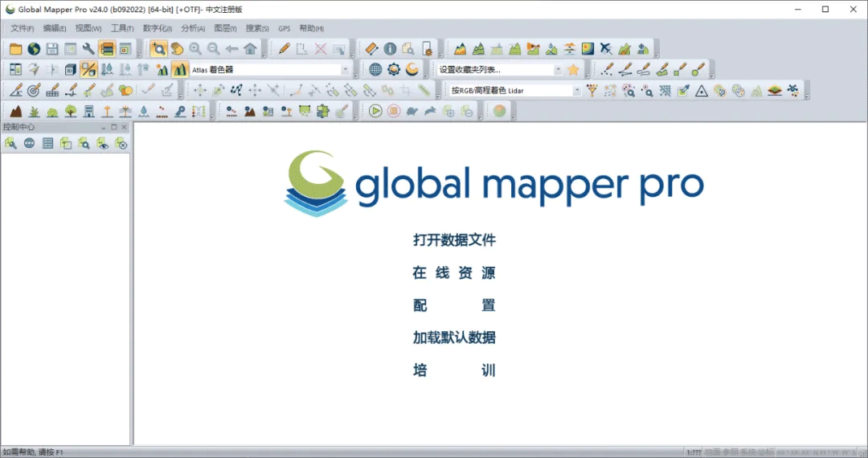868x458 pixels.
Task: Click the contour map square icon
Action: click(588, 49)
